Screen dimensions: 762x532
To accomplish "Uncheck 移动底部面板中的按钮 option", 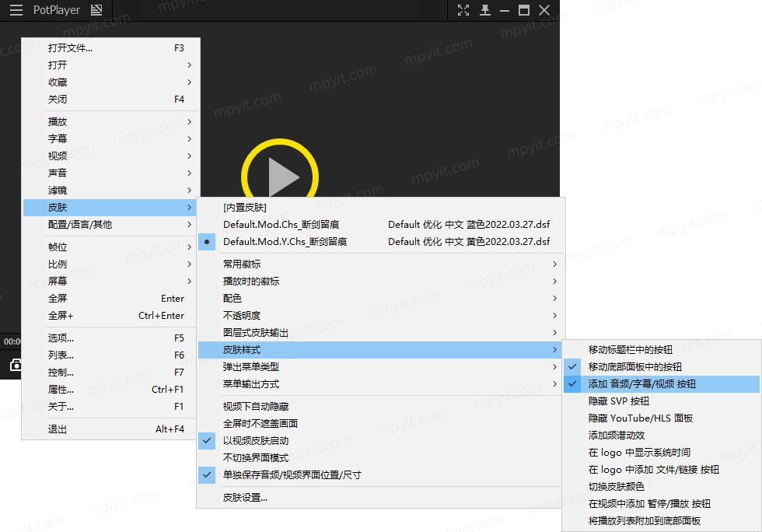I will tap(662, 366).
